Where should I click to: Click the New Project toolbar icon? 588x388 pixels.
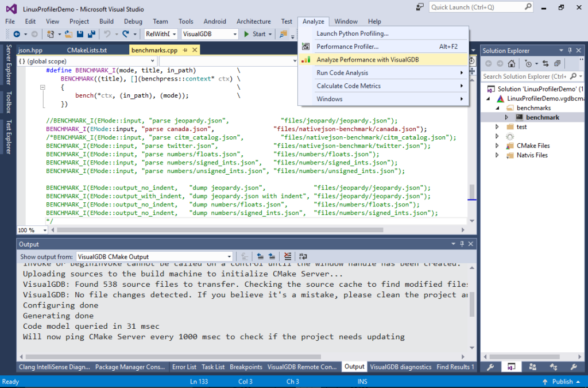(x=51, y=34)
